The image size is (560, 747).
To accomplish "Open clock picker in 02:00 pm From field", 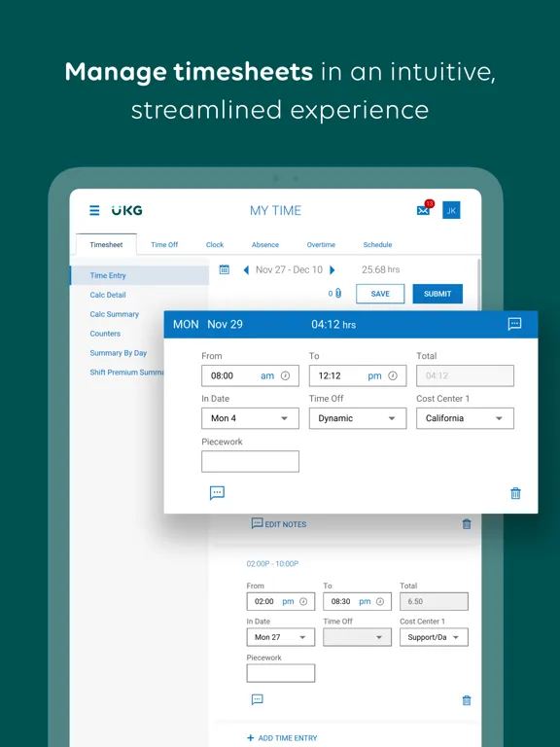I will 303,602.
